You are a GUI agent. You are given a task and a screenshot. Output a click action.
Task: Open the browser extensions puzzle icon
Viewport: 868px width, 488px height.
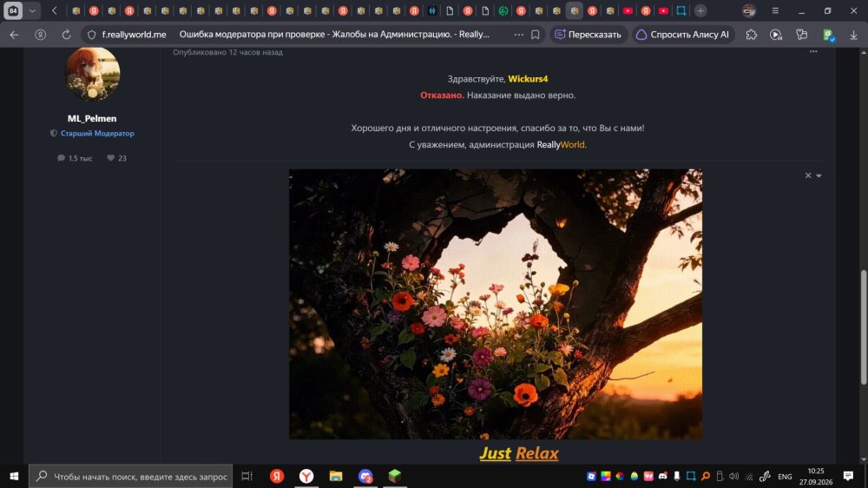pyautogui.click(x=751, y=35)
